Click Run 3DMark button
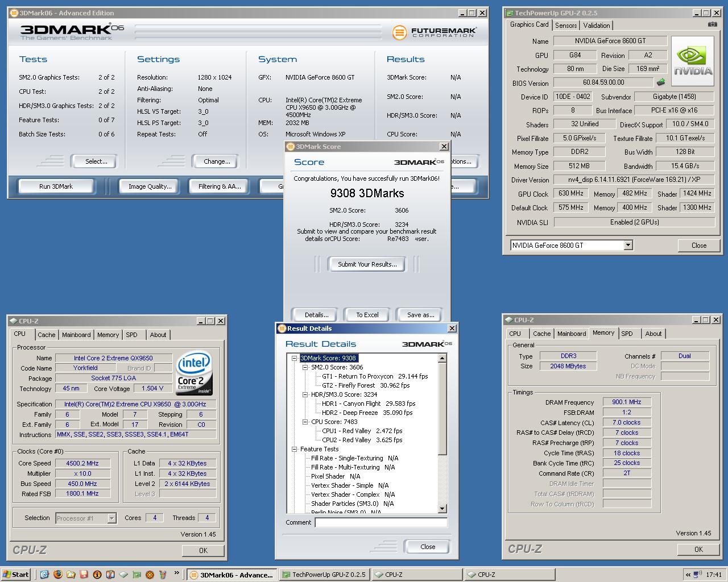This screenshot has height=582, width=728. click(56, 186)
